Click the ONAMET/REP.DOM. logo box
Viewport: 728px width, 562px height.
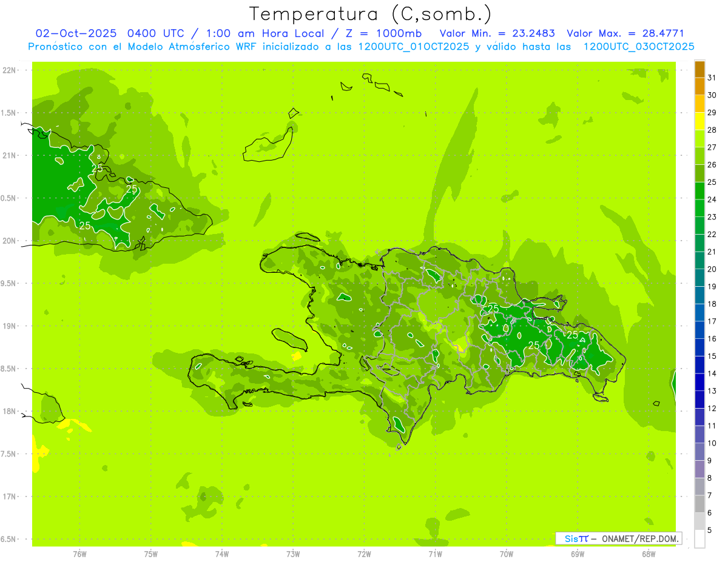tap(618, 538)
